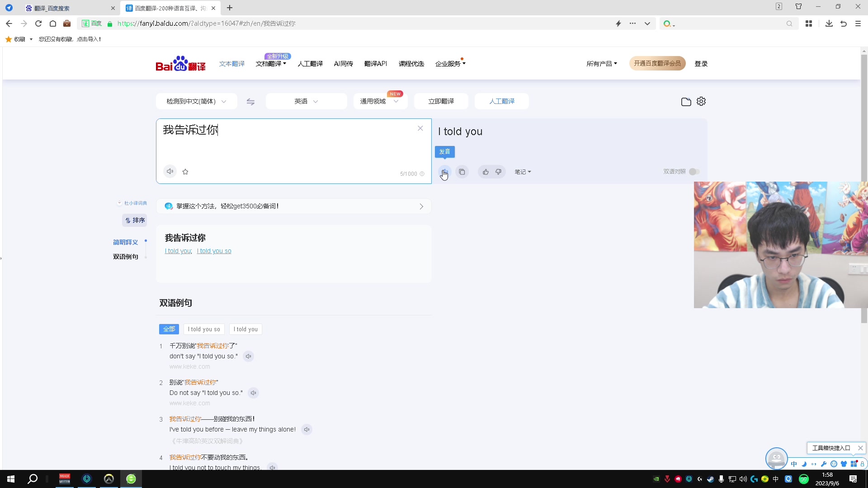Filter examples by 'I told you'
This screenshot has width=868, height=488.
[245, 329]
